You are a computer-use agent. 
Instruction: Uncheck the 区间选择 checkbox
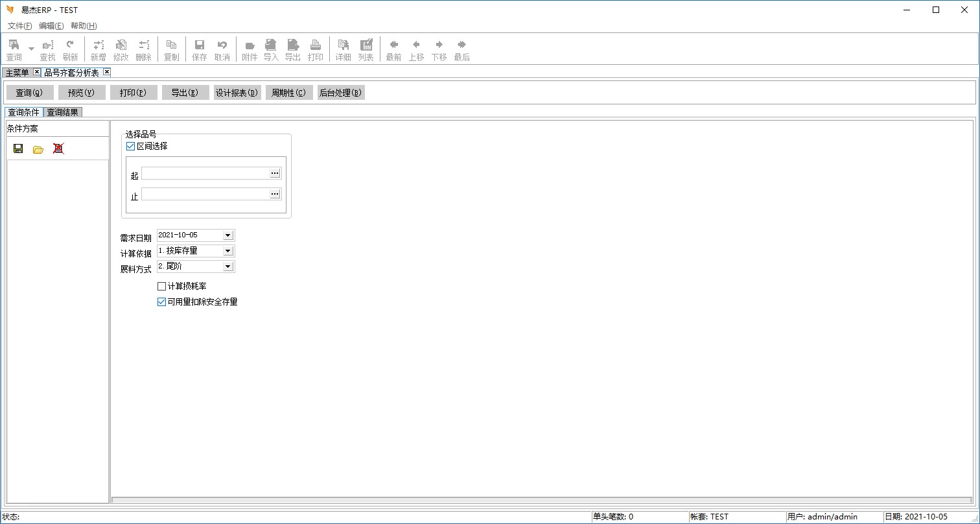tap(131, 147)
